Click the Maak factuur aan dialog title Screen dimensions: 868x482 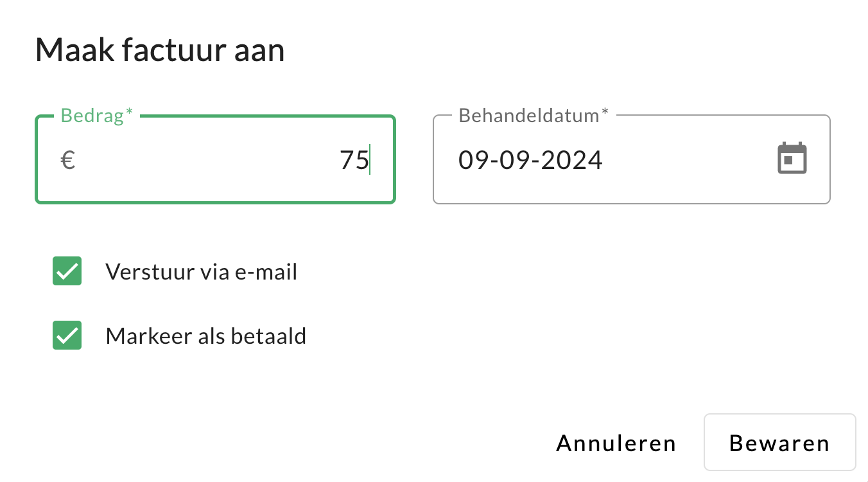(x=161, y=49)
